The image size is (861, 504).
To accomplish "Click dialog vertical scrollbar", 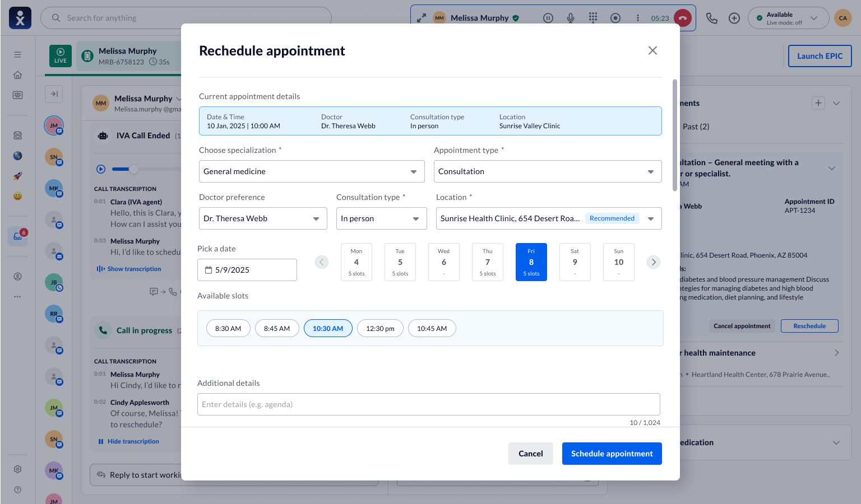I will pos(675,136).
